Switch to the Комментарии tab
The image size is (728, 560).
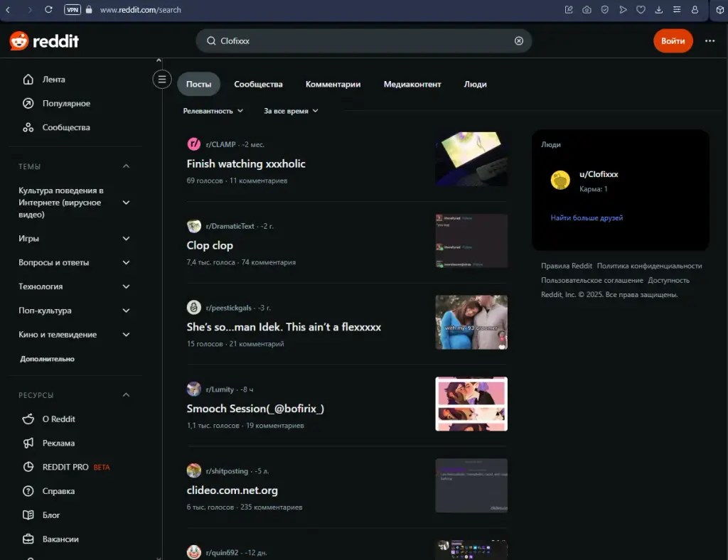(x=333, y=84)
